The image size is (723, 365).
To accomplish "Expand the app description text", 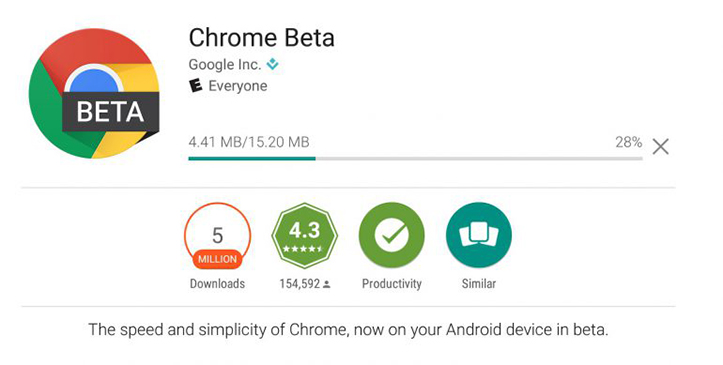I will click(x=348, y=330).
